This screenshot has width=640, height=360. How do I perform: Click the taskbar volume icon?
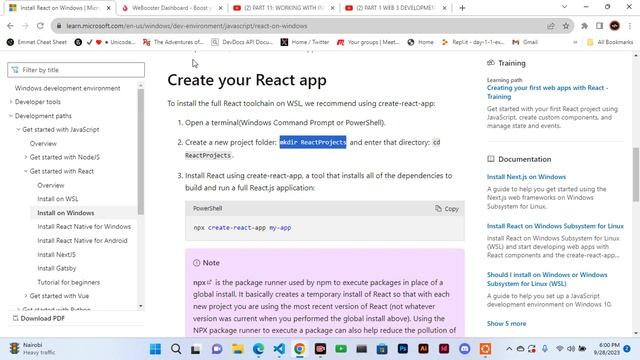click(x=571, y=349)
